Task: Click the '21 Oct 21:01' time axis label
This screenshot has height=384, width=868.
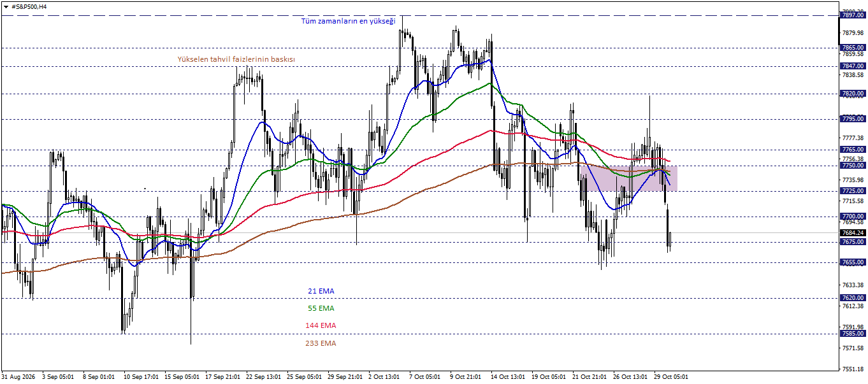Action: [x=590, y=376]
